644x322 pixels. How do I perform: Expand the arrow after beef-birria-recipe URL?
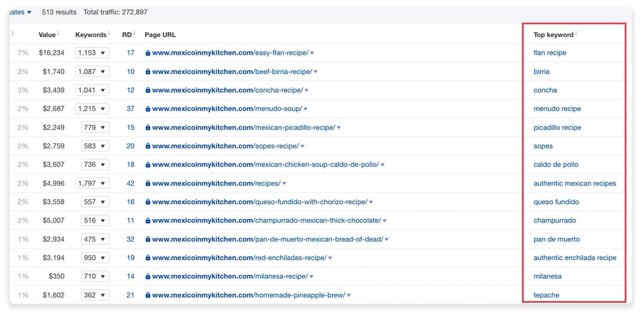pyautogui.click(x=315, y=72)
